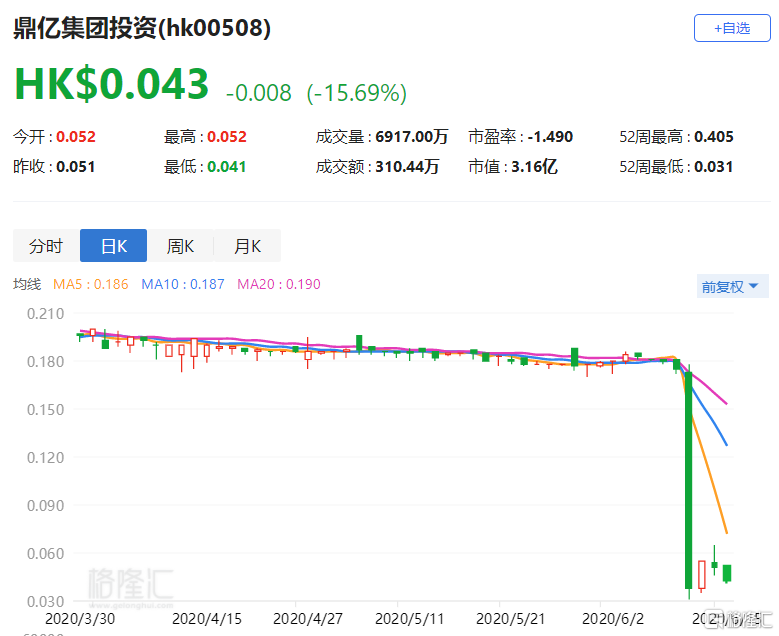Select the 日K daily candlestick tab
The height and width of the screenshot is (636, 779).
[113, 245]
